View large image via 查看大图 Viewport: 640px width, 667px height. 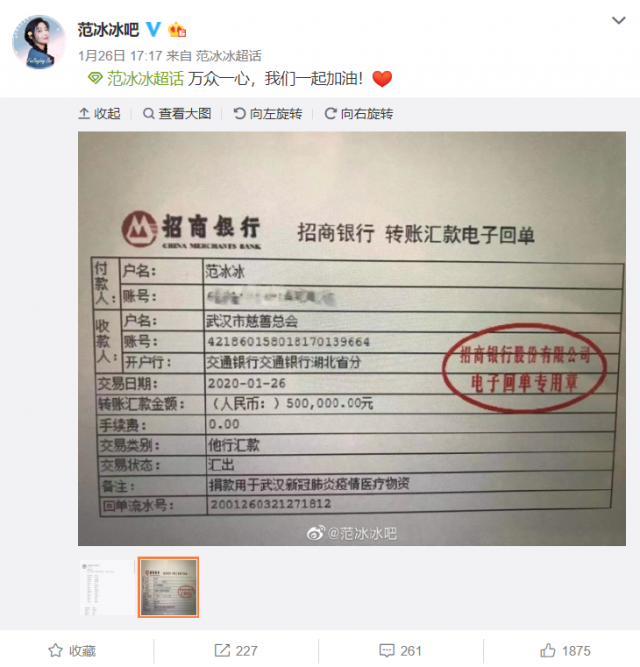pyautogui.click(x=177, y=114)
